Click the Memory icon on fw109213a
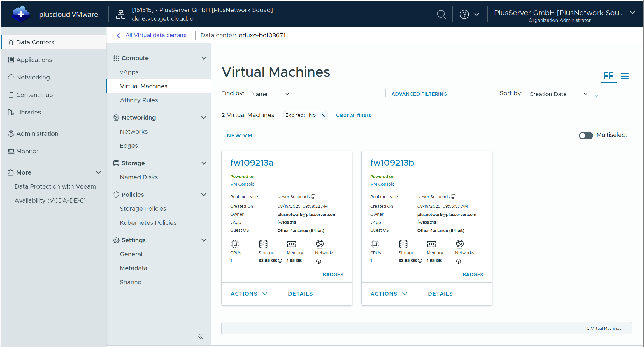The height and width of the screenshot is (347, 644). coord(292,244)
